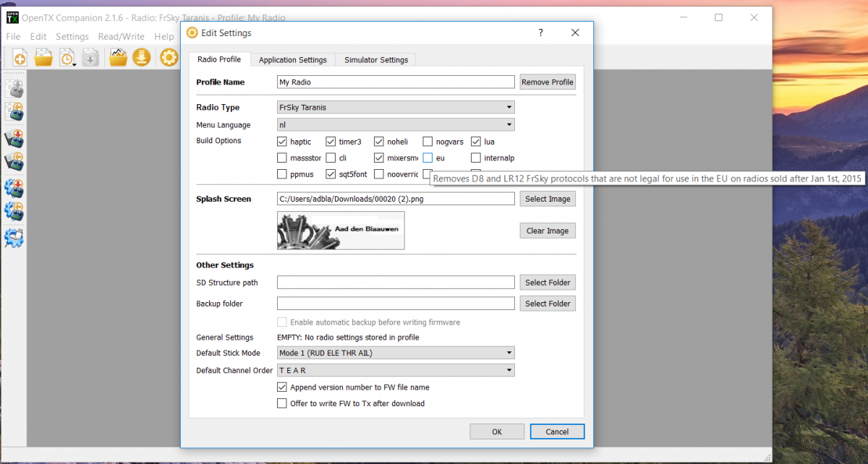Screen dimensions: 868x464
Task: Check the eu build option
Action: [428, 158]
